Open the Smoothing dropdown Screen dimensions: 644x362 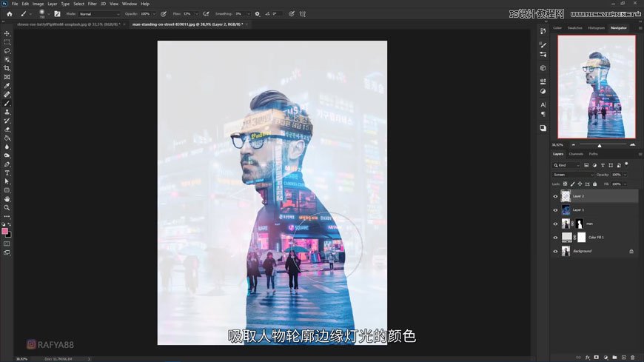(248, 14)
